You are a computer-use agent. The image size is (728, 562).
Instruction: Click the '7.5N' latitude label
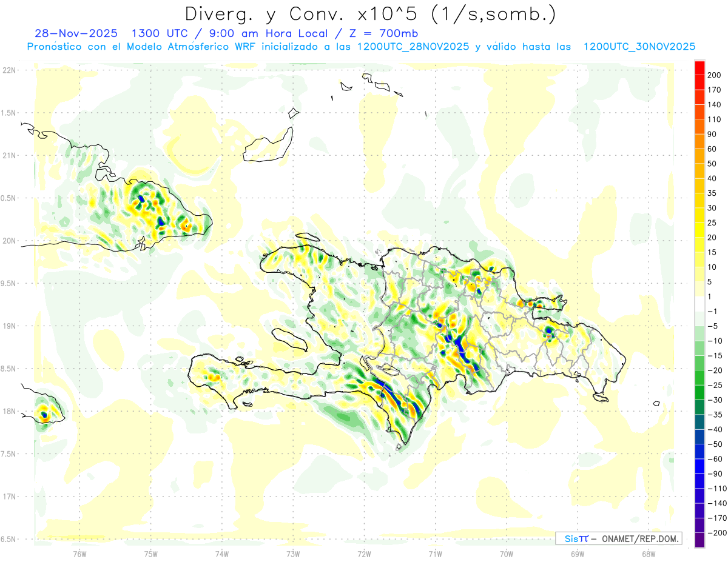pos(9,454)
